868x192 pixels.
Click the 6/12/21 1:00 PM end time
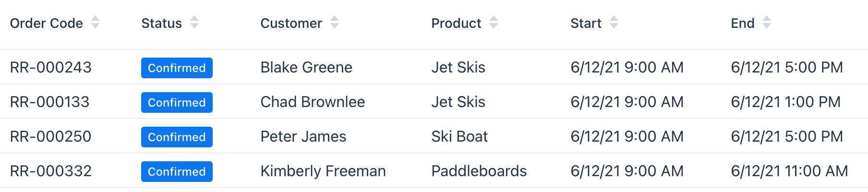[x=785, y=102]
